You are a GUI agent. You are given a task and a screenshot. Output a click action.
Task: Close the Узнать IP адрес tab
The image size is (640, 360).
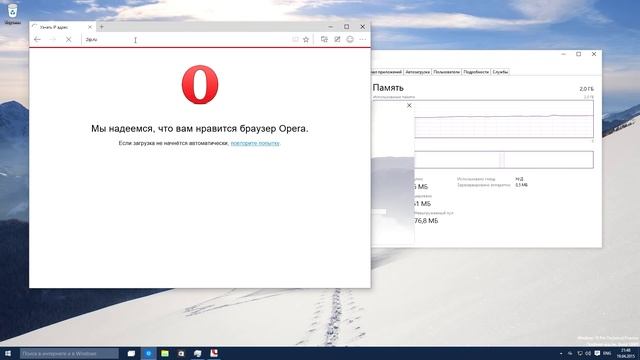point(90,27)
